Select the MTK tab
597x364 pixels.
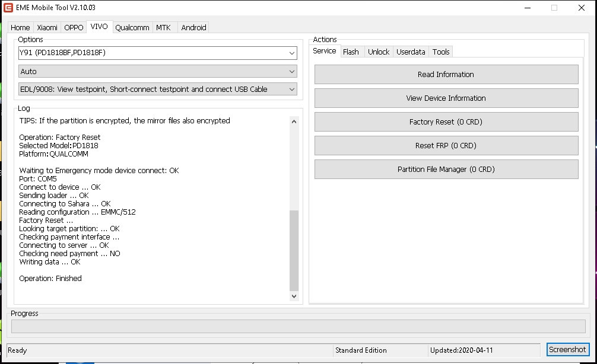pyautogui.click(x=163, y=27)
